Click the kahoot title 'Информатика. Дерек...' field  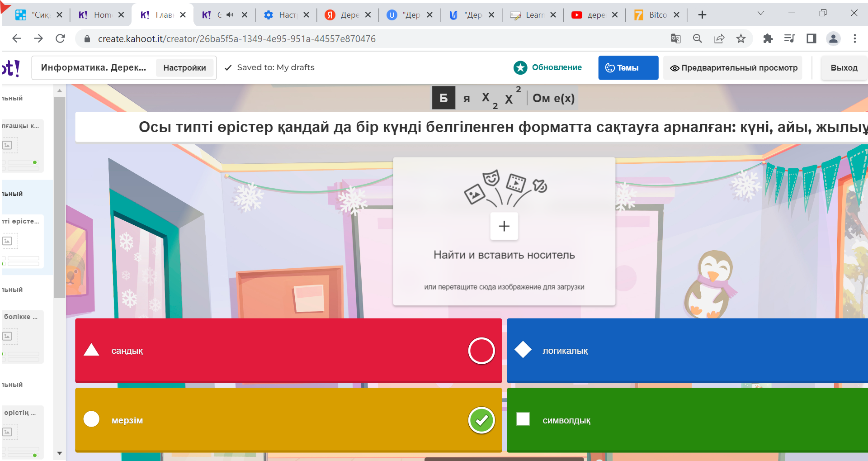(94, 68)
